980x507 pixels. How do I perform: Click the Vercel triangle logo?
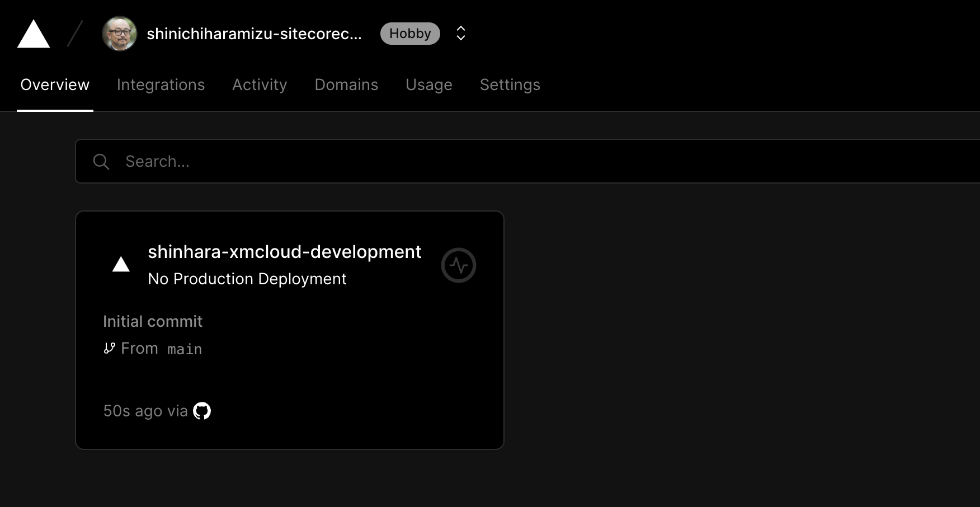[34, 34]
